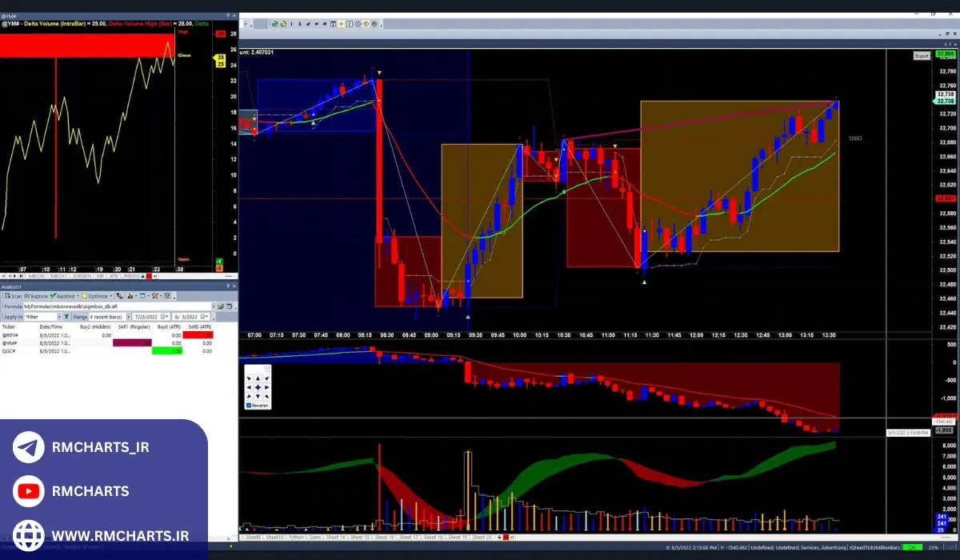Click the Export button on chart
Screen dimensions: 960x560
click(922, 56)
